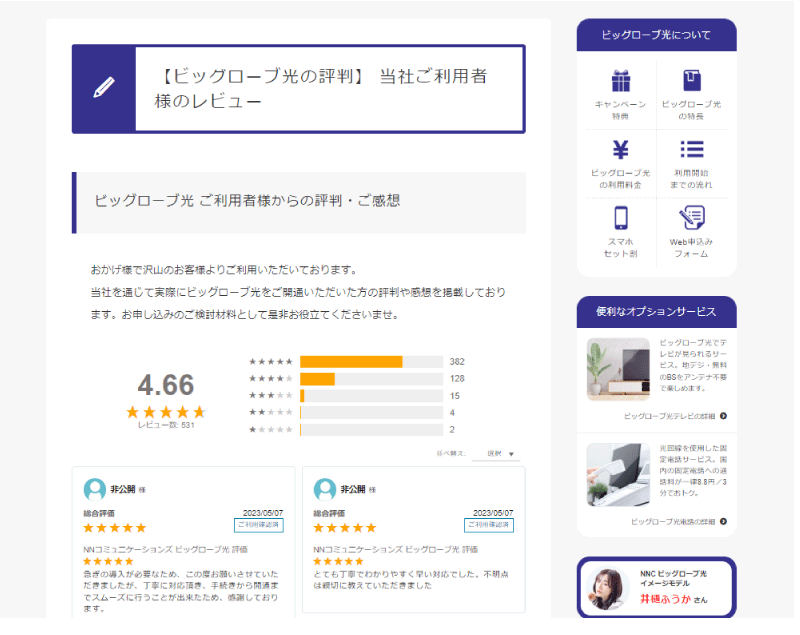Click review text starting とても丁寧でわかりやすく
This screenshot has height=635, width=800.
[411, 580]
